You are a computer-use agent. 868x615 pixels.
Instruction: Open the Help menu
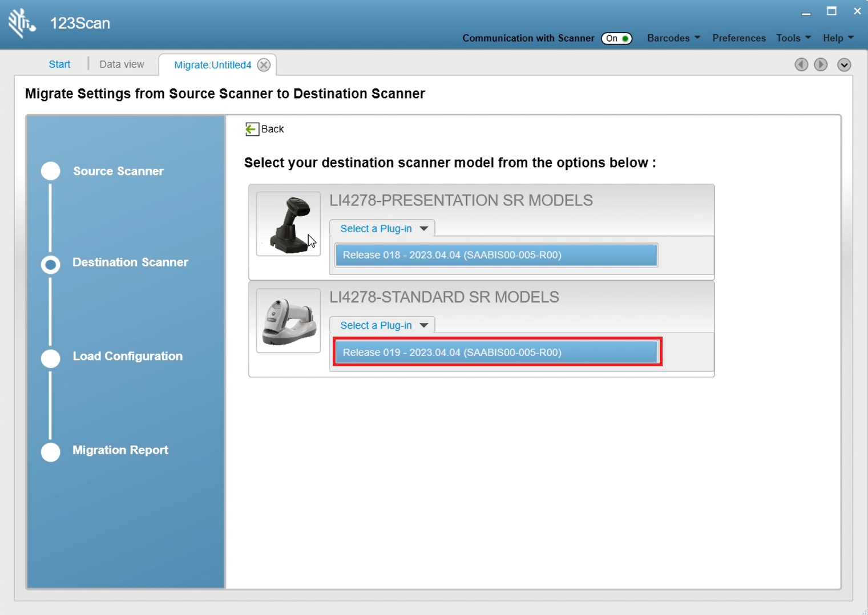tap(838, 38)
